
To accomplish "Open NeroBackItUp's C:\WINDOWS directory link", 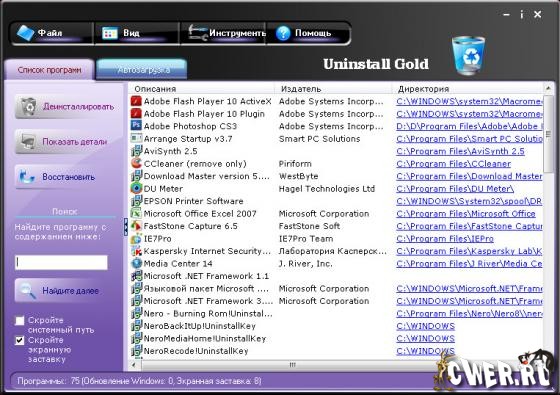I will tap(426, 326).
